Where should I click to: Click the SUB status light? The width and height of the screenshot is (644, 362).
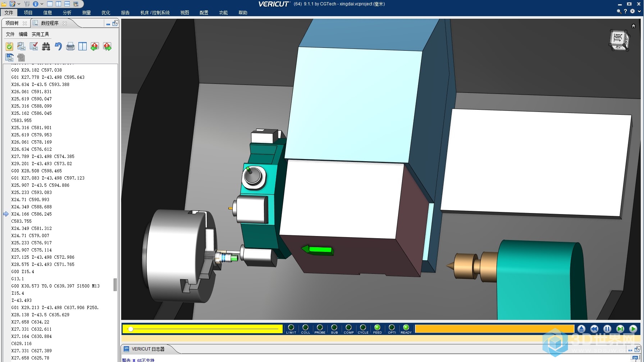334,327
